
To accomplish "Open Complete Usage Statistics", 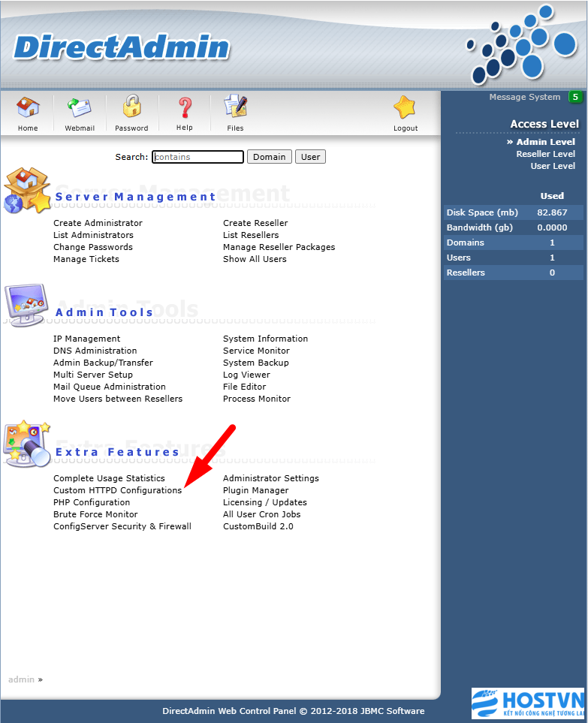I will click(x=110, y=478).
